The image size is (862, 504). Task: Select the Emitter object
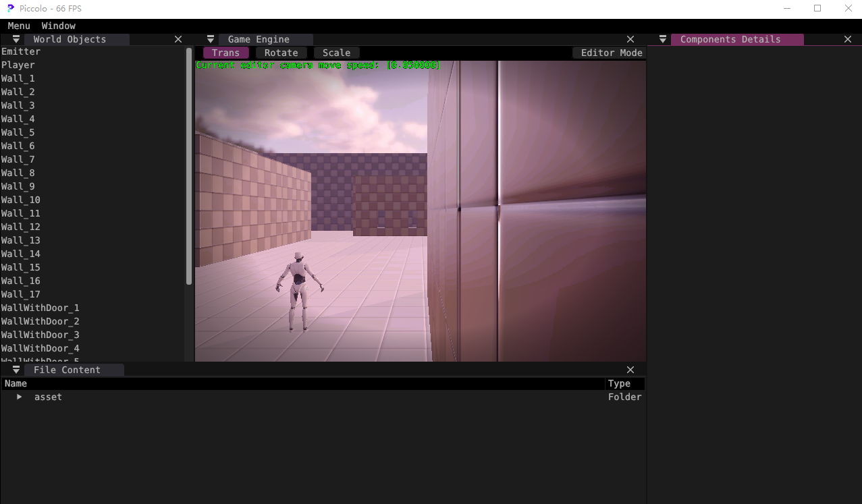[21, 51]
